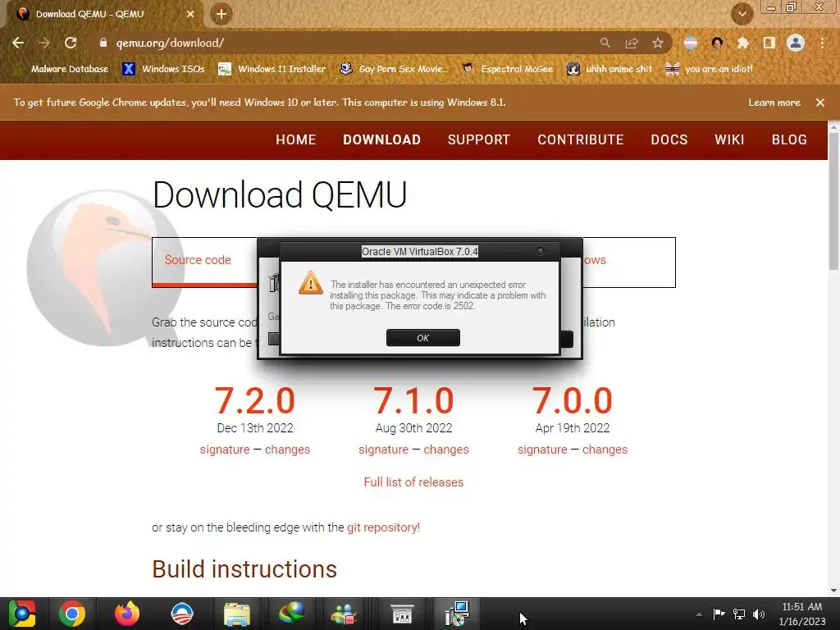Screen dimensions: 840x630
Task: Toggle the Chrome side panel icon
Action: tap(769, 43)
